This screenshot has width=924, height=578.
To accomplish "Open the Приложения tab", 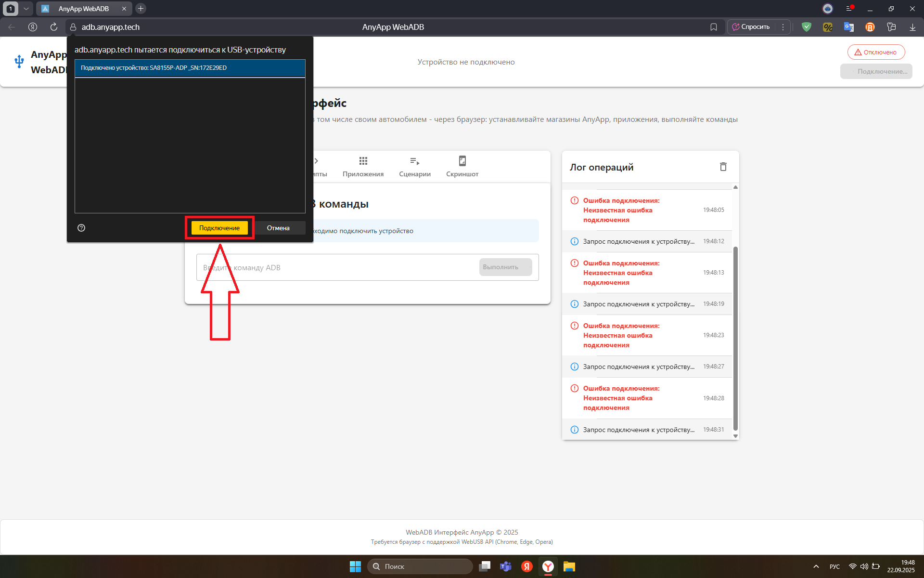I will pyautogui.click(x=363, y=167).
